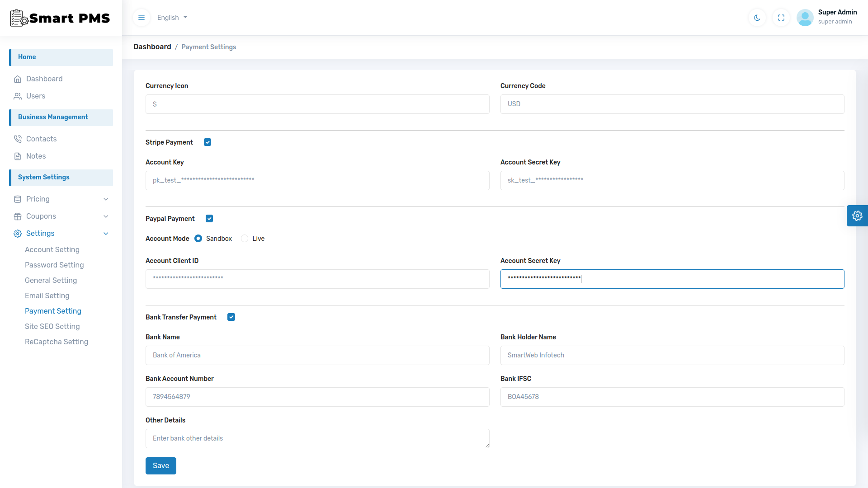Go to Site SEO Setting
868x488 pixels.
(52, 326)
